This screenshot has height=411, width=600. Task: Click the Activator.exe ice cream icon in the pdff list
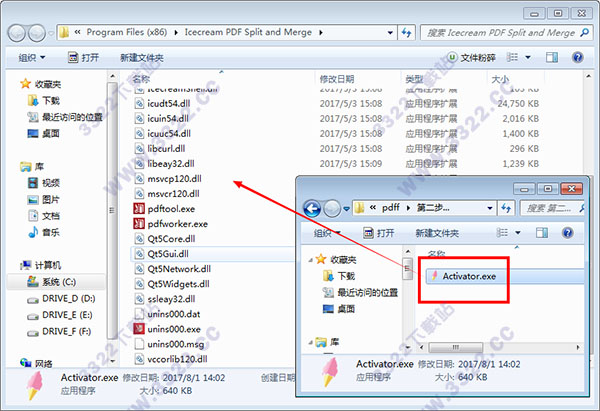pos(434,276)
